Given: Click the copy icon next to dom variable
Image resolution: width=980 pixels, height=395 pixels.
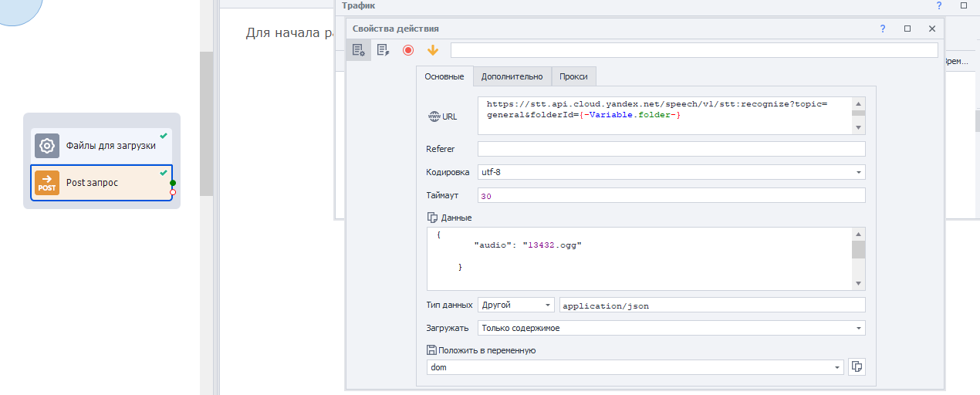Looking at the screenshot, I should click(x=856, y=367).
